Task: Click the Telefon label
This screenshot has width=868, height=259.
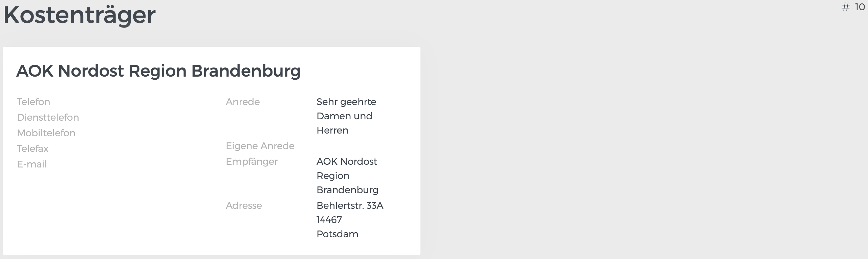Action: 34,102
